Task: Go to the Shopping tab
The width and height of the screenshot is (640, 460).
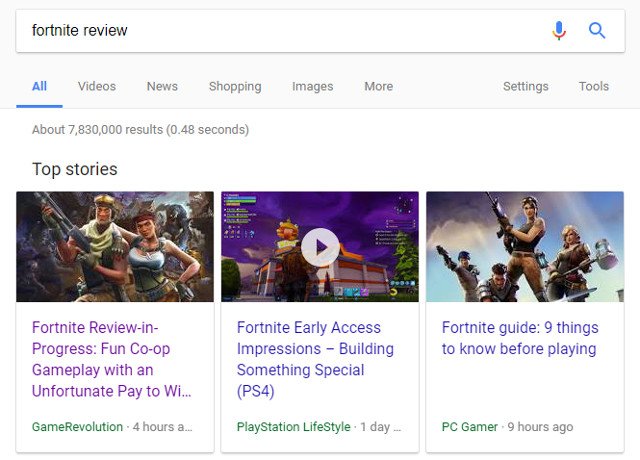Action: click(x=235, y=87)
